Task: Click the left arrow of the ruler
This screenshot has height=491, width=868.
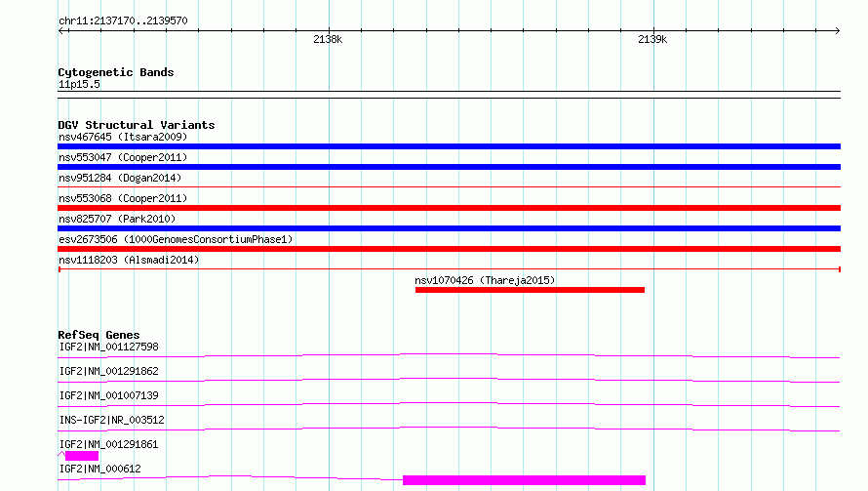Action: (61, 30)
